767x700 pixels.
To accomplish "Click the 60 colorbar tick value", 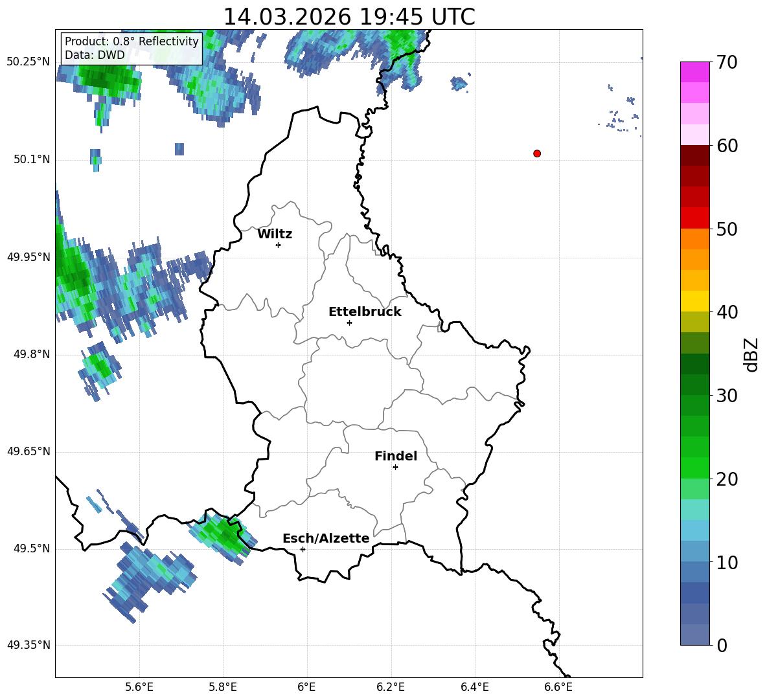I will pyautogui.click(x=727, y=146).
